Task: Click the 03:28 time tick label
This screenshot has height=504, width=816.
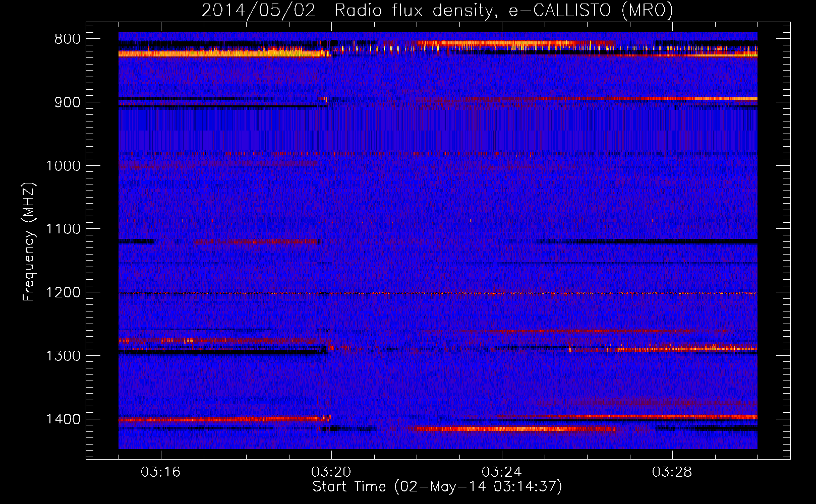Action: pos(672,472)
